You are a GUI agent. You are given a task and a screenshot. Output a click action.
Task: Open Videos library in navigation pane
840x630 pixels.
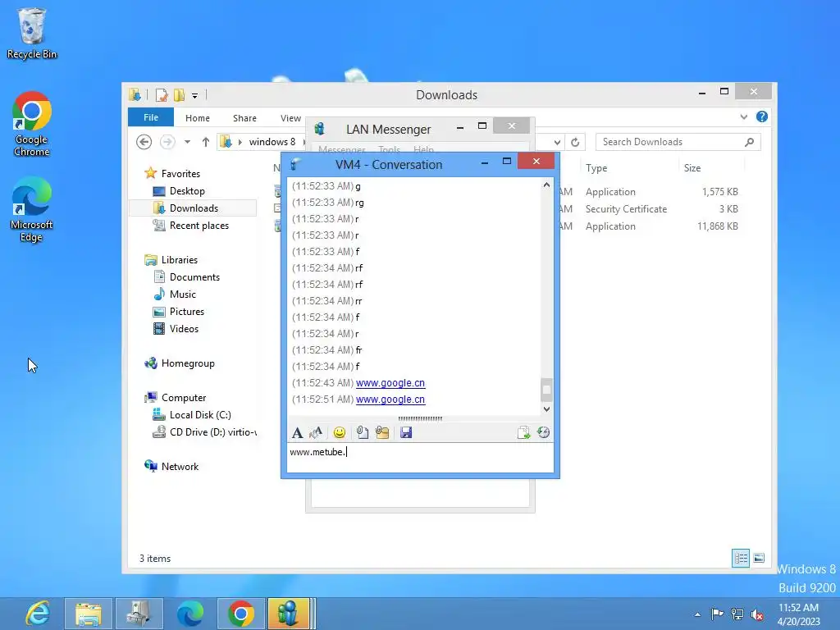(x=184, y=328)
